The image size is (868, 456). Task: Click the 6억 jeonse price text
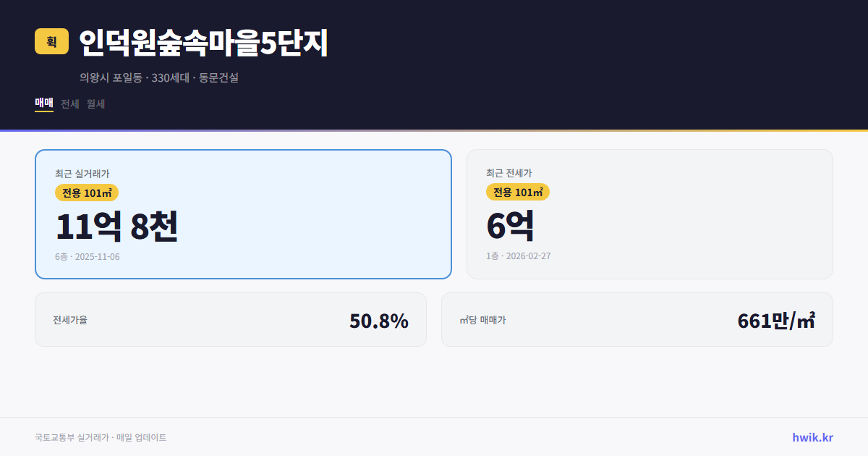click(x=509, y=225)
